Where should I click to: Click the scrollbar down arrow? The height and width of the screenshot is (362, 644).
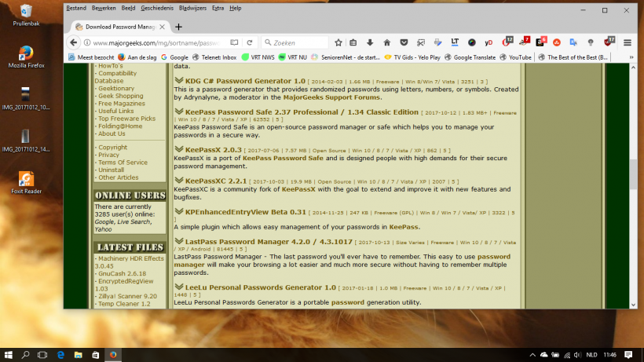633,305
